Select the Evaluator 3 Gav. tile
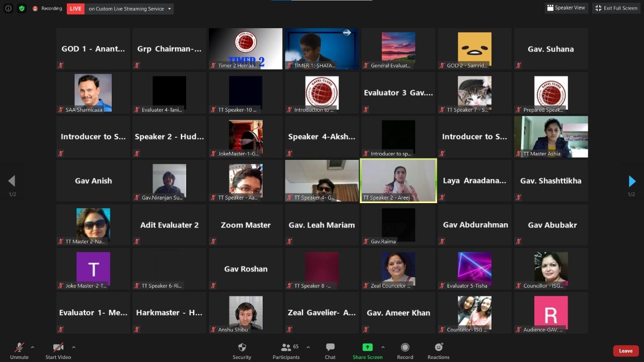Viewport: 644px width, 362px height. tap(398, 93)
